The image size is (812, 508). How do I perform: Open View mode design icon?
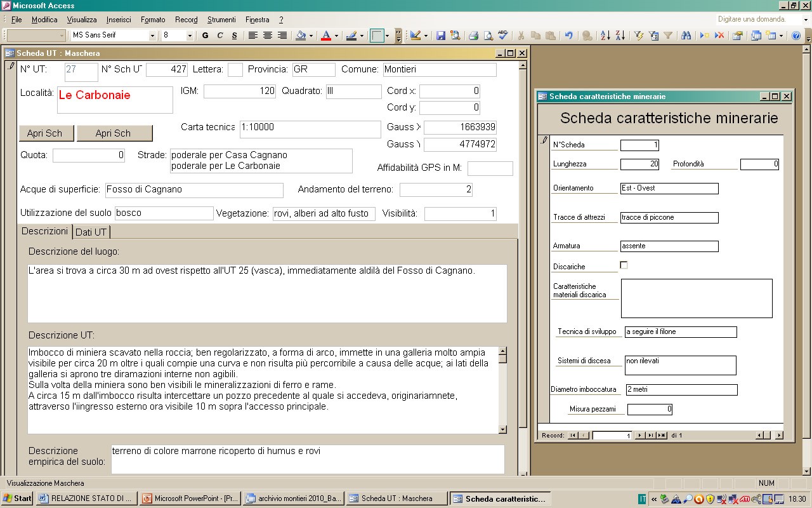click(x=416, y=36)
